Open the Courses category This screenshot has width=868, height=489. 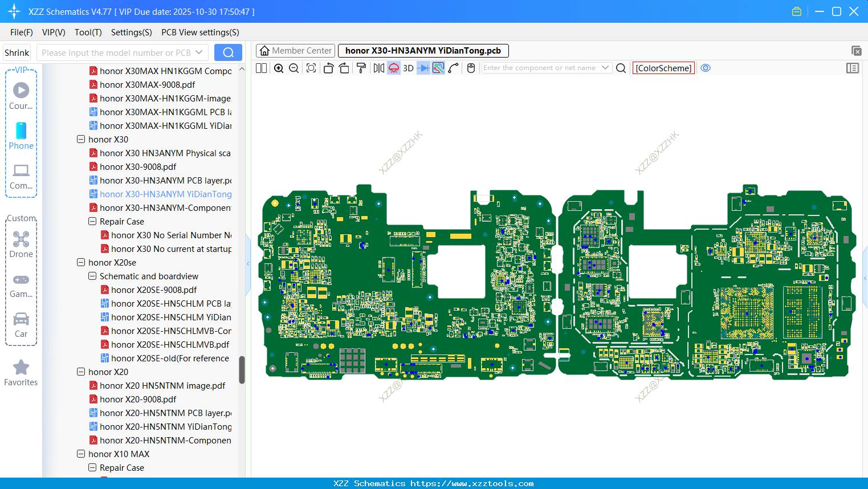(x=21, y=96)
